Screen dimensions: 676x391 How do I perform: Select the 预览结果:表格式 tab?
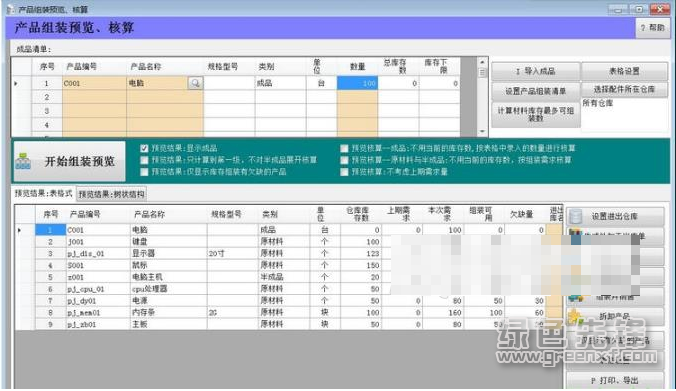click(x=44, y=194)
